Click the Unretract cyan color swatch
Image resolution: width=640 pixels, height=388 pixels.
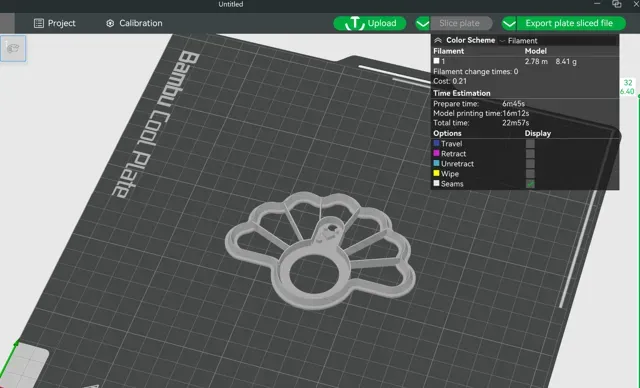436,163
